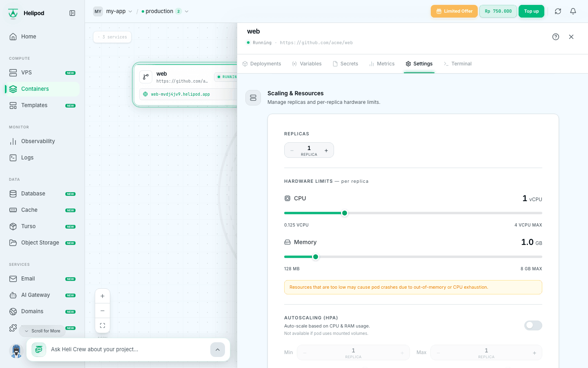
Task: Open the production environment dropdown
Action: coord(165,11)
